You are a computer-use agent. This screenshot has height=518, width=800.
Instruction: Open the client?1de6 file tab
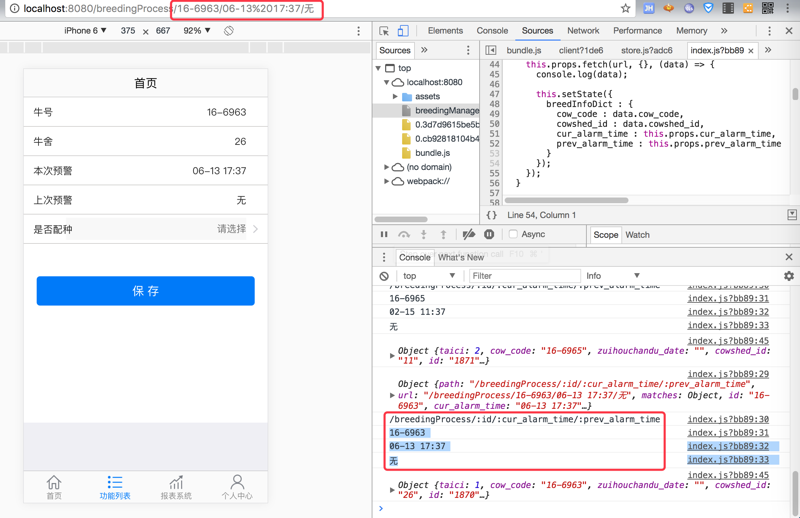click(581, 51)
